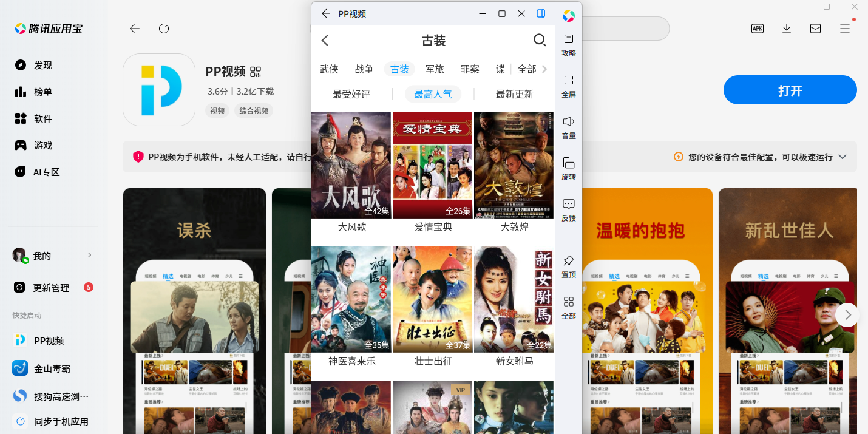The image size is (868, 434).
Task: Switch to 全屏 fullscreen mode
Action: point(569,87)
